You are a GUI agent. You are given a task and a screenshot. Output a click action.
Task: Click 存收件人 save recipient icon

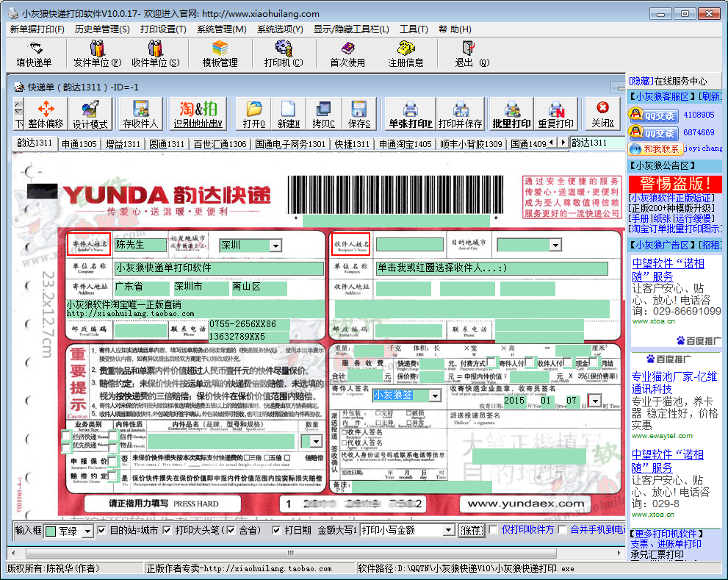pos(140,114)
